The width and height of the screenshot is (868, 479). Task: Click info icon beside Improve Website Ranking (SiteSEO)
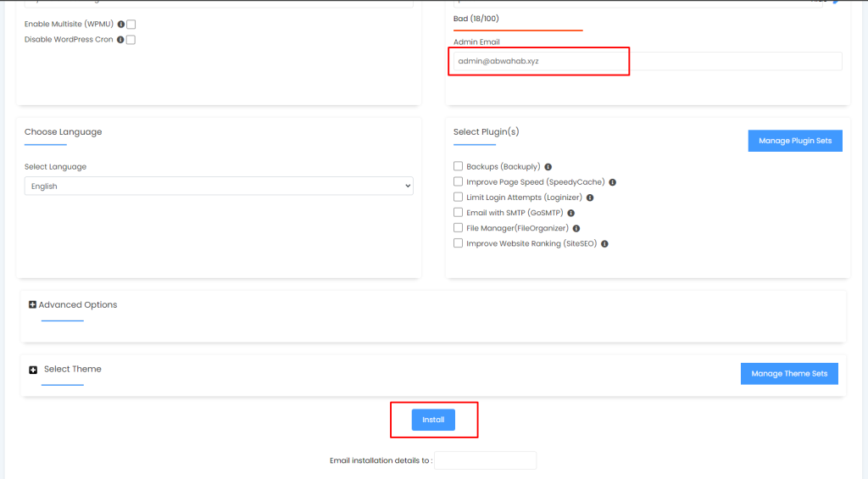[x=605, y=243]
